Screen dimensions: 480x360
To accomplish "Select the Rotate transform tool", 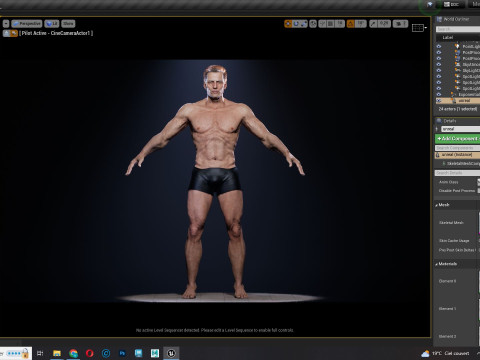I will pos(296,24).
